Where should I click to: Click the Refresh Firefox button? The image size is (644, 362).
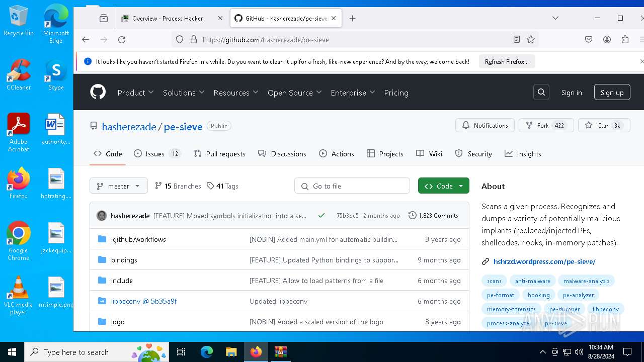click(x=507, y=62)
